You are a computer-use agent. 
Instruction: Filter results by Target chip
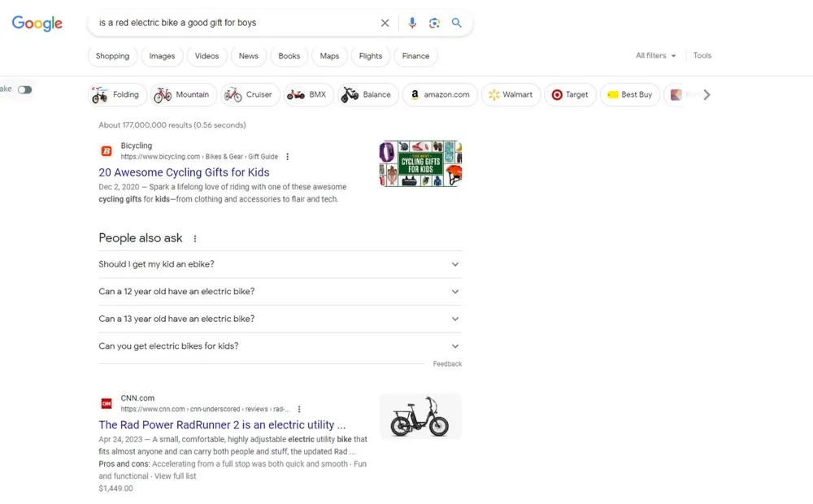click(570, 95)
